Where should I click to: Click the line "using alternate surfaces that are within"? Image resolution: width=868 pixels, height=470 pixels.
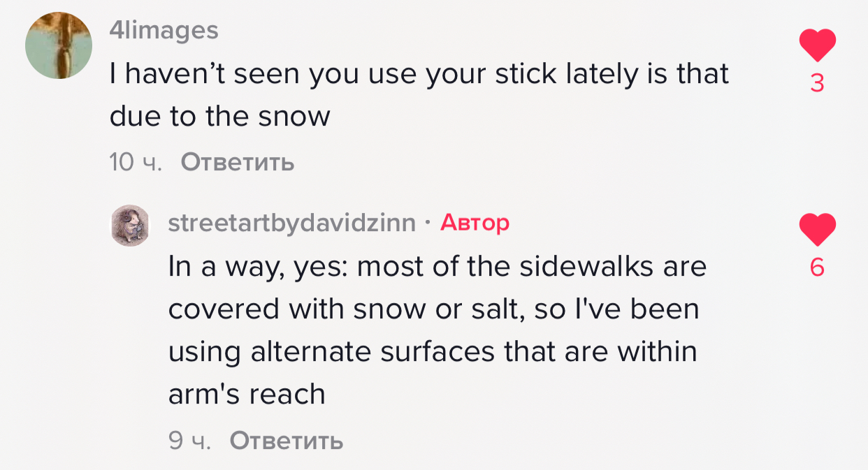433,351
